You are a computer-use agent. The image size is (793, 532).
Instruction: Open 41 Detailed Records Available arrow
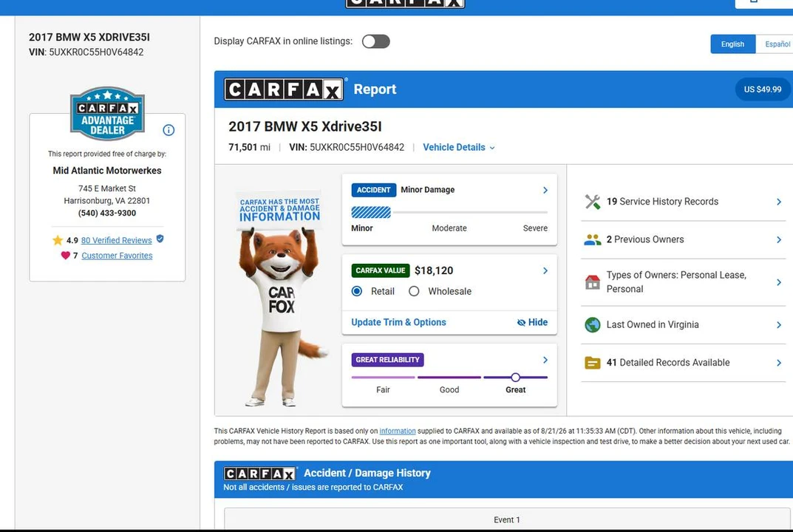779,363
